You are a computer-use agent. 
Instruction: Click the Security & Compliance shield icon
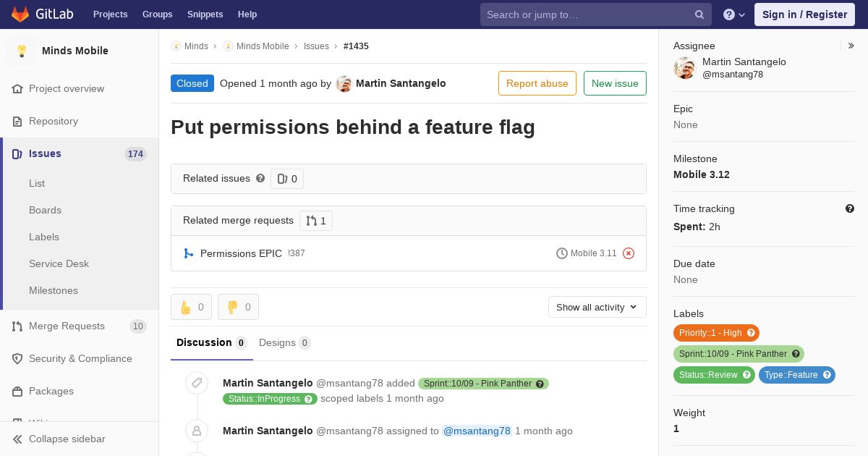(17, 358)
